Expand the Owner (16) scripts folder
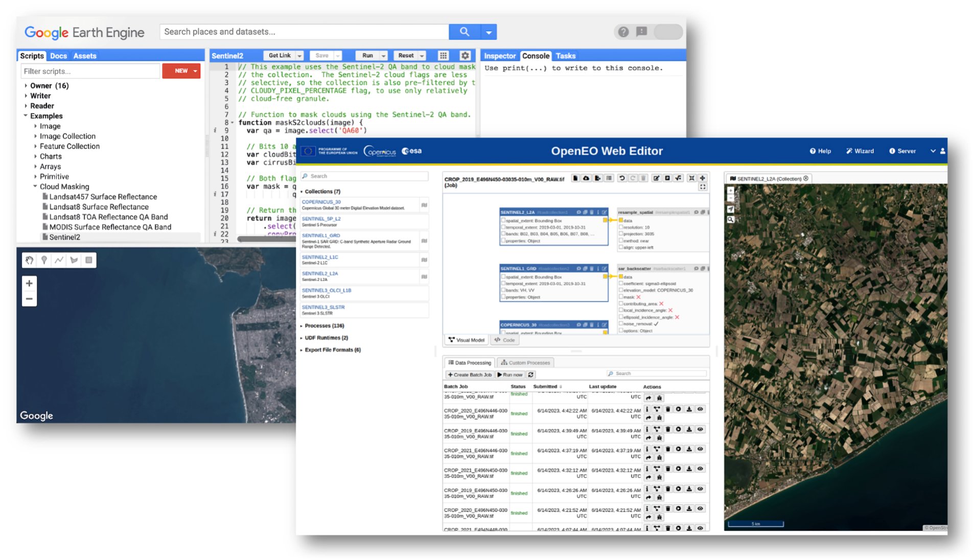This screenshot has width=973, height=560. [x=26, y=86]
